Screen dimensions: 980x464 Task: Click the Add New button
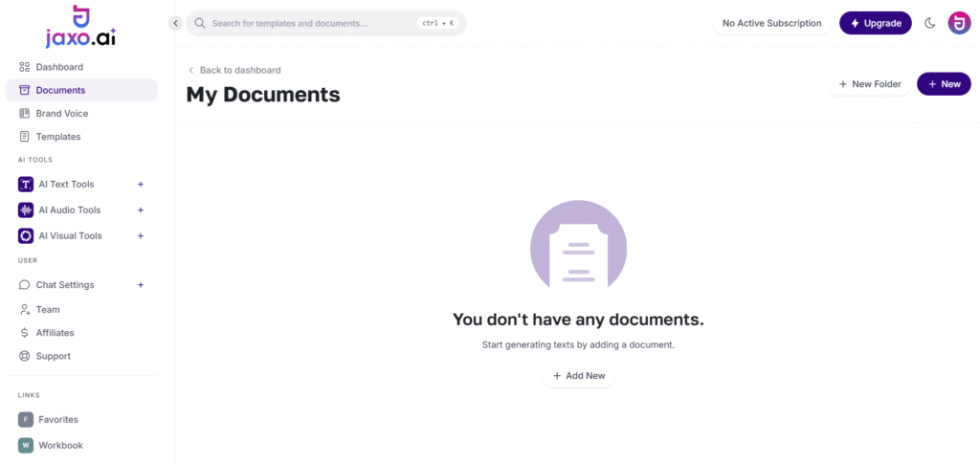point(579,375)
